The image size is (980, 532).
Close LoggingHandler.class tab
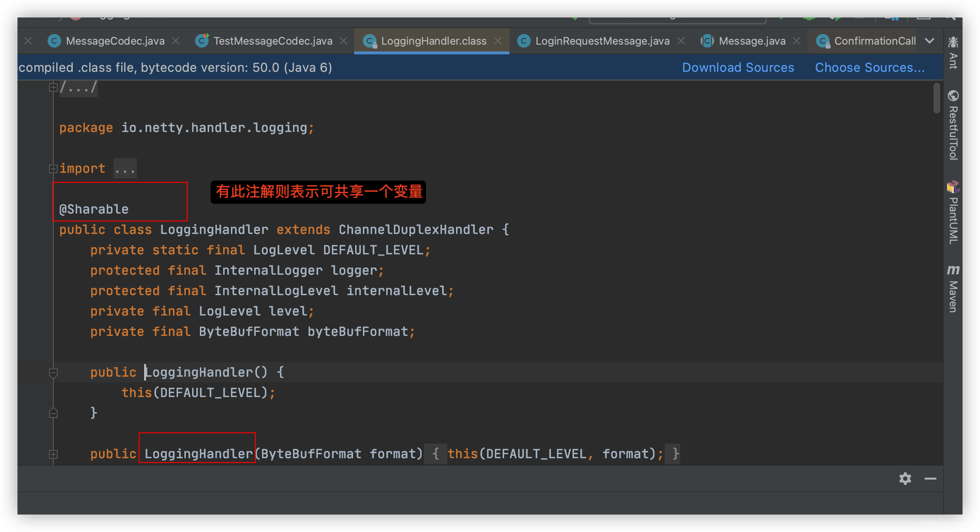pos(498,41)
